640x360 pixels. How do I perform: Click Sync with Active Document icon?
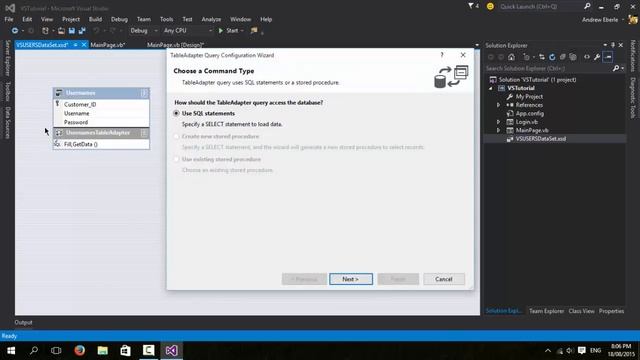(x=542, y=57)
